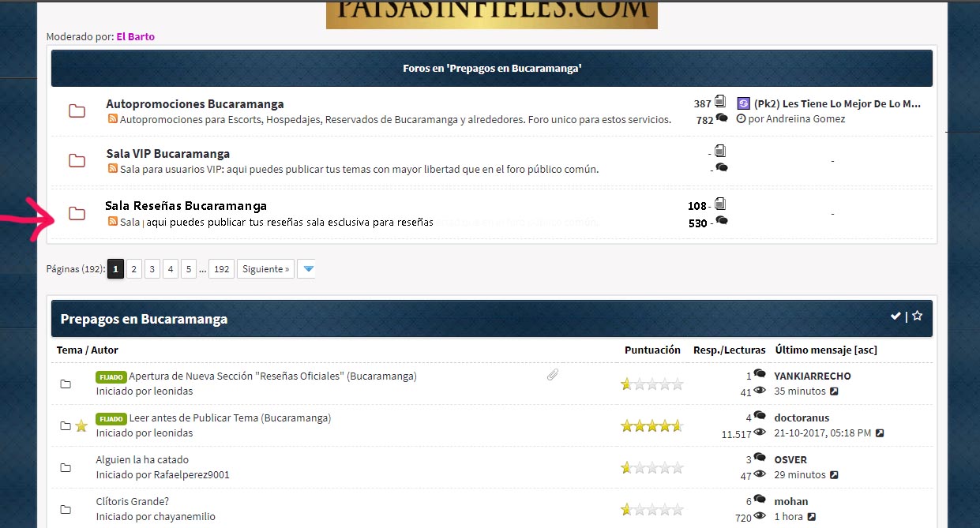Click the folder icon beside Autopromociones Bucaramanga
This screenshot has height=528, width=980.
[x=77, y=111]
